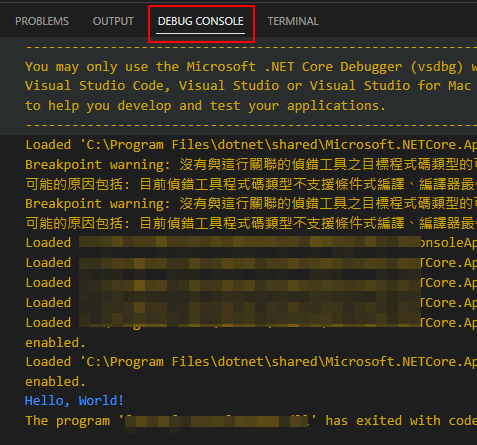Click the second '可能的原因包括' line
This screenshot has height=445, width=477.
coord(251,223)
